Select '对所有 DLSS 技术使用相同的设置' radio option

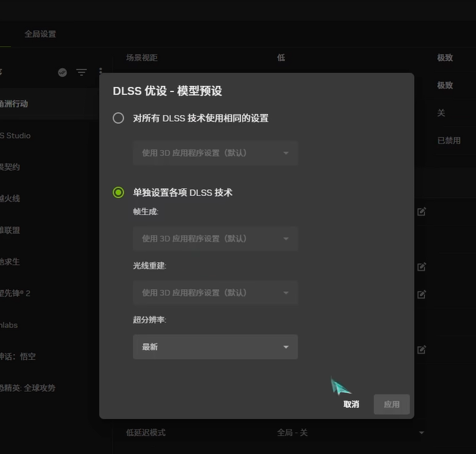point(118,118)
